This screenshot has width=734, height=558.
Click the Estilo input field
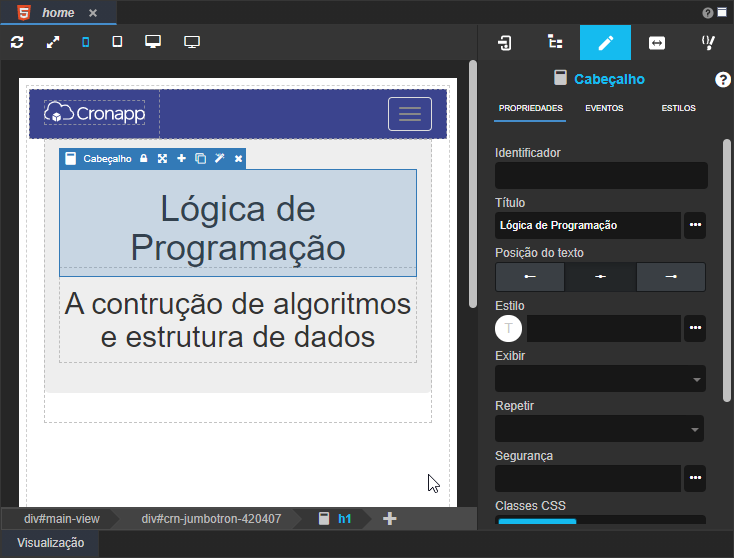(604, 328)
